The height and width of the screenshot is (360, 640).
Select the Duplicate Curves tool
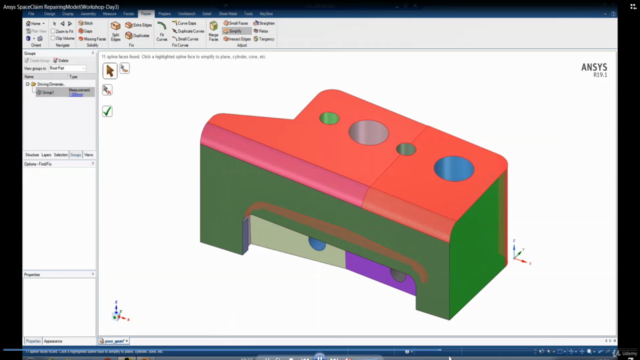tap(188, 31)
